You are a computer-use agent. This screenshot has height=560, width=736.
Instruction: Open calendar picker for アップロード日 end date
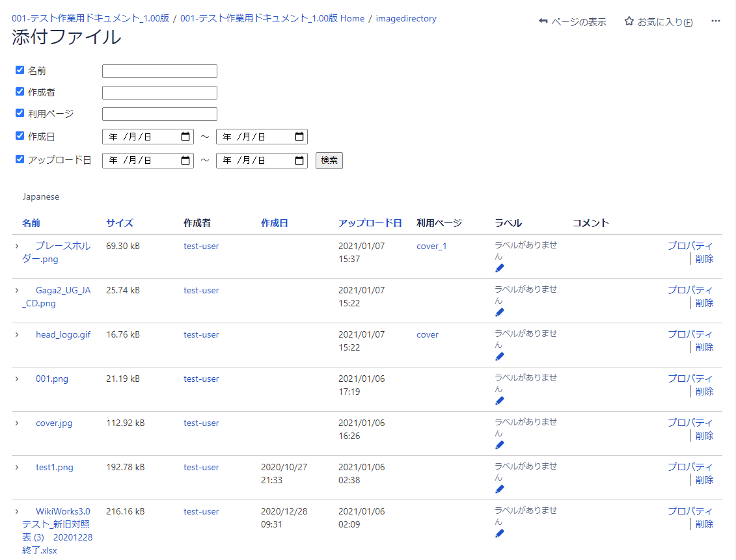(299, 160)
